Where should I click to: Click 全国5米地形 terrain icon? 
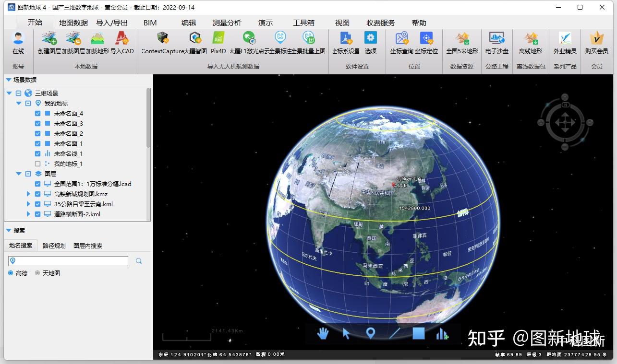coord(462,38)
